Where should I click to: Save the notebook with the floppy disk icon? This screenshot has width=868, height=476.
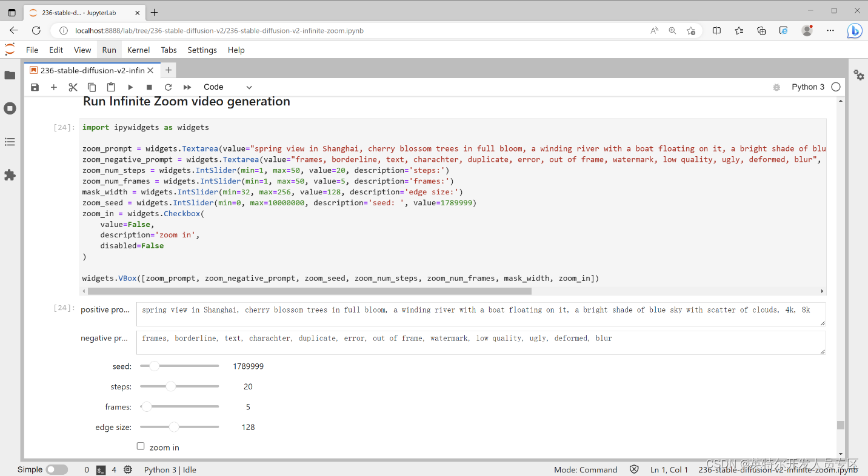coord(35,87)
